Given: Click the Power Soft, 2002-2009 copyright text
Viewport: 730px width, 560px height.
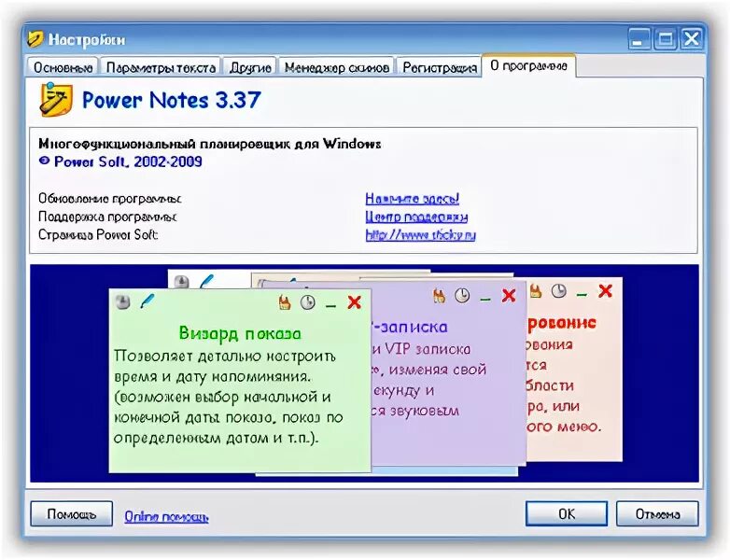Looking at the screenshot, I should pyautogui.click(x=120, y=161).
